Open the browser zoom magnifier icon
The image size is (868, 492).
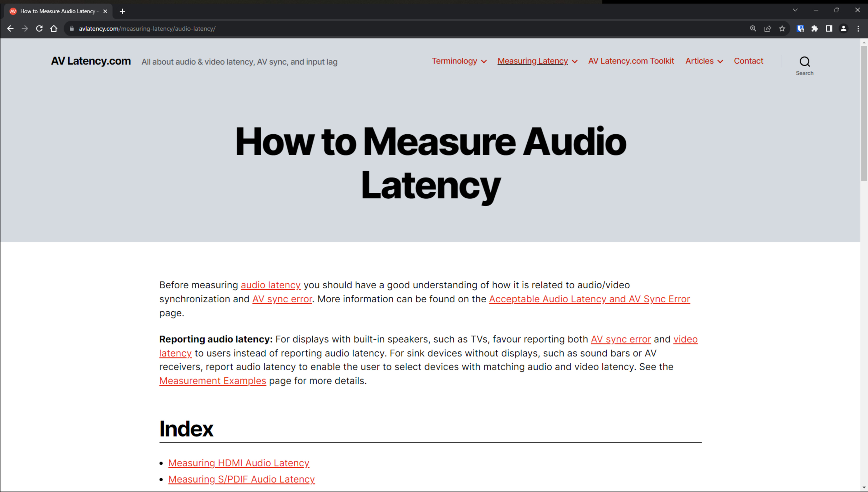pos(753,29)
